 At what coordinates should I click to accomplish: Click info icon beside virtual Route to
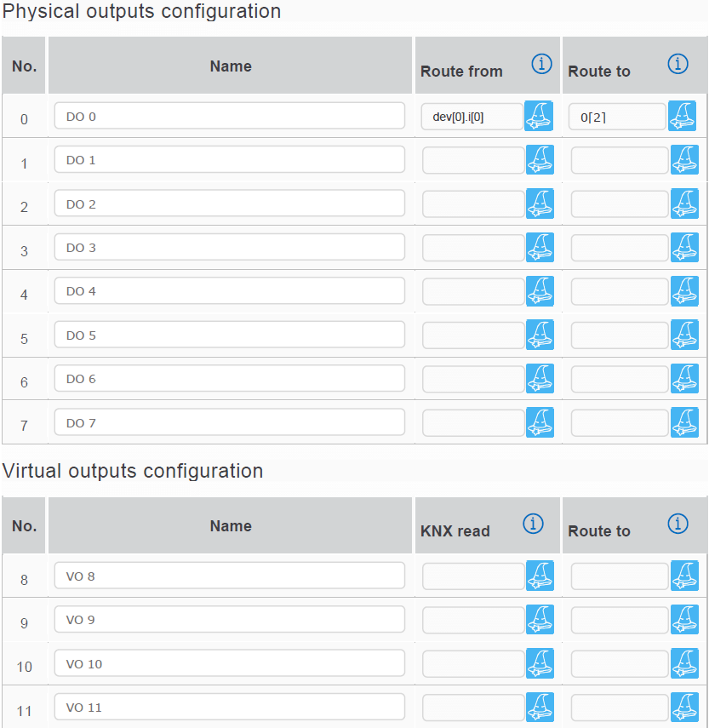[x=678, y=524]
